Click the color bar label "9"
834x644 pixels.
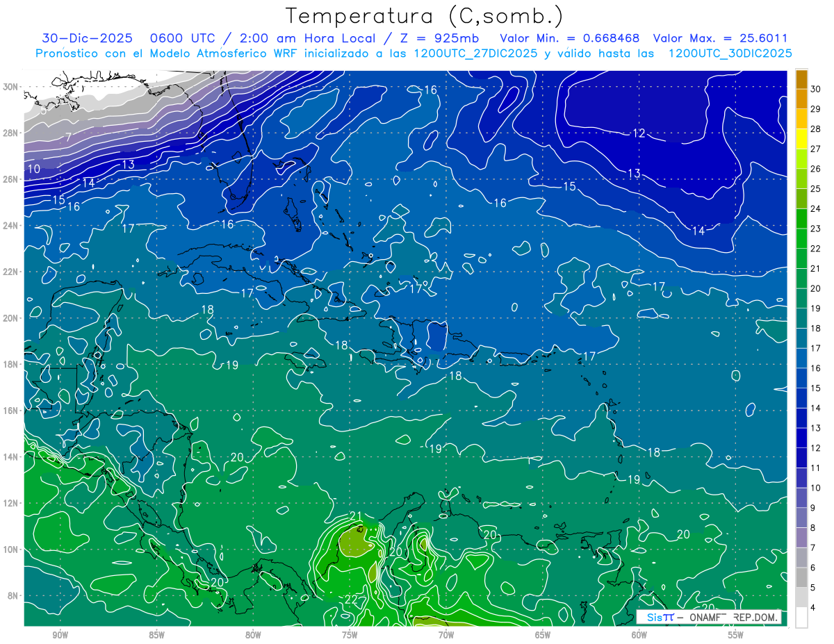click(x=813, y=508)
